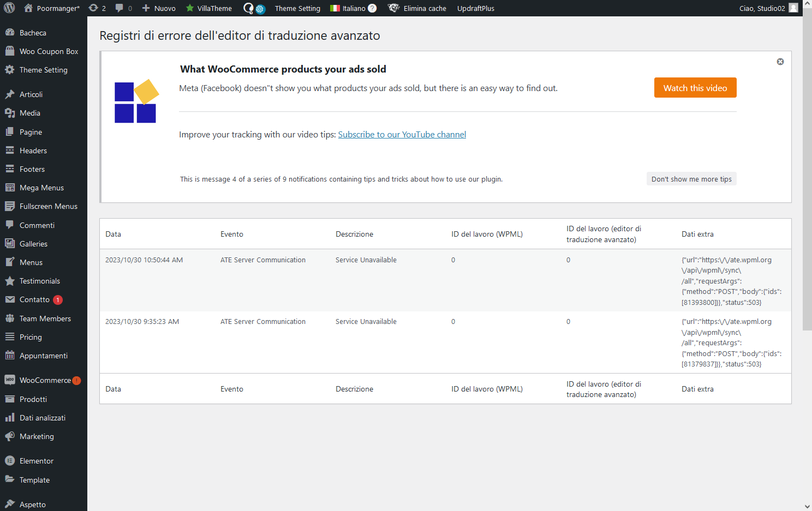Open the comments bubble in admin bar
Image resolution: width=812 pixels, height=511 pixels.
click(120, 8)
